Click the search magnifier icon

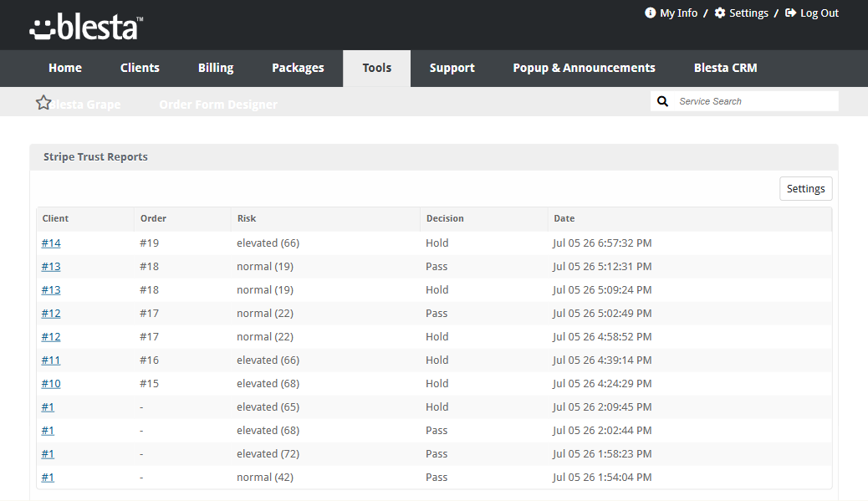click(x=662, y=101)
